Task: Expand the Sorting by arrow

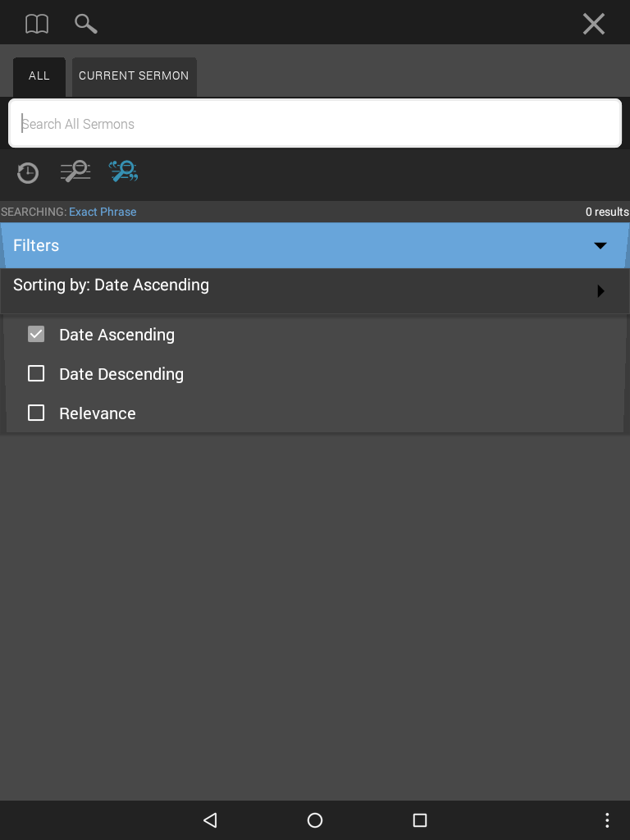Action: (600, 291)
